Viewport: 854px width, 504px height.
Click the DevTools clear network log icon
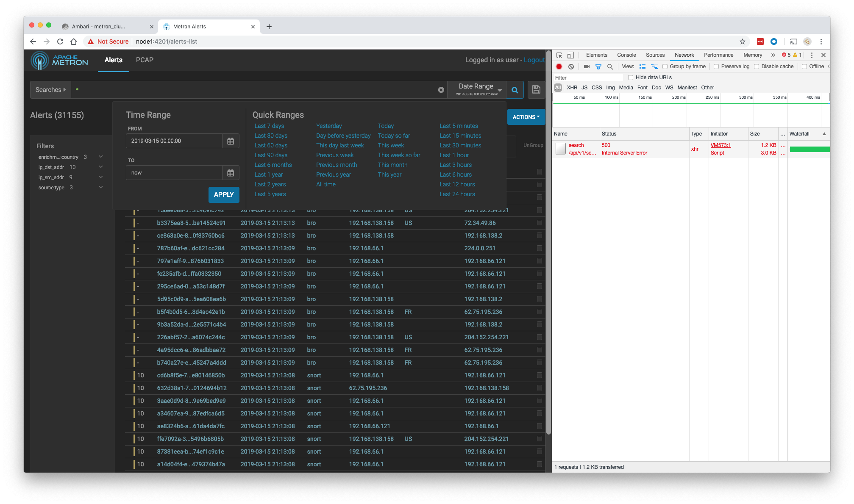571,66
